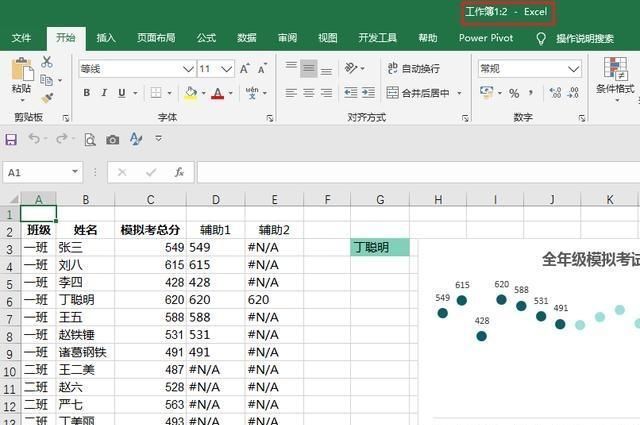The width and height of the screenshot is (640, 425).
Task: Open phonetic guide wén button
Action: [252, 93]
